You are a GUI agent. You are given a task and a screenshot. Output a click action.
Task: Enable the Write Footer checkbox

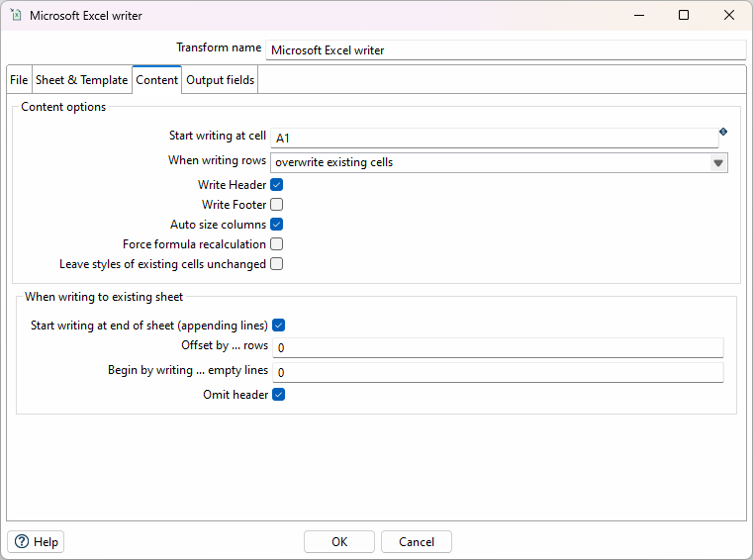277,205
